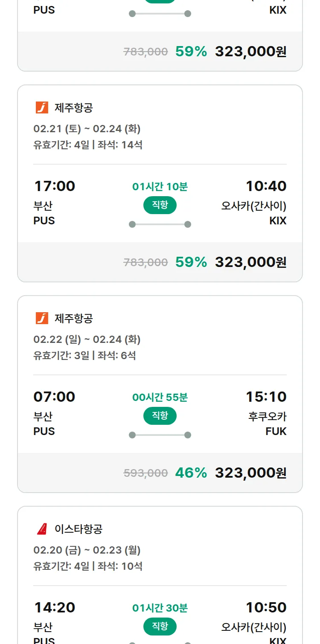
Task: Tap the 10:50 arrival time
Action: (266, 607)
